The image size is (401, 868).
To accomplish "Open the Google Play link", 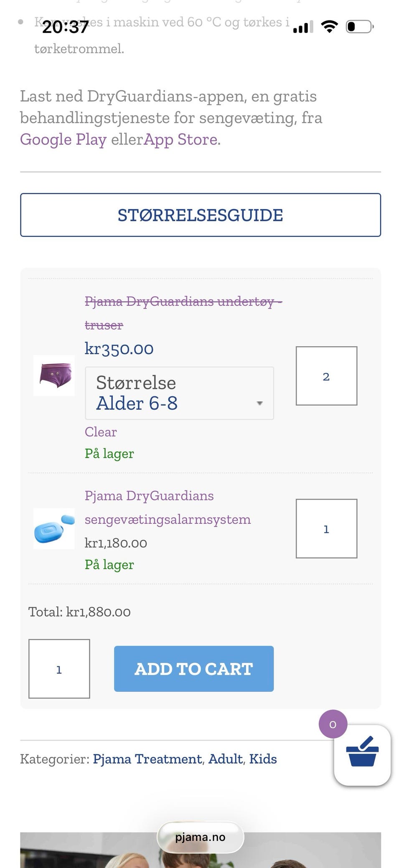I will pyautogui.click(x=63, y=140).
